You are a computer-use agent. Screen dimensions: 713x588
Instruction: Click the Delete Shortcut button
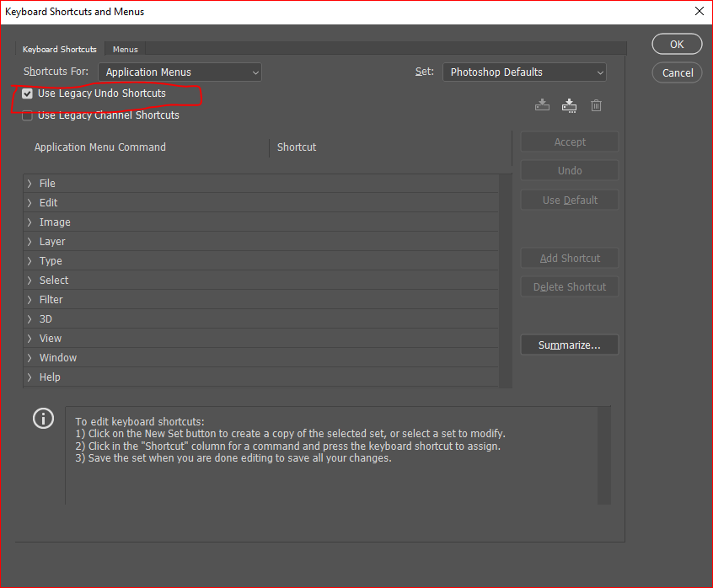pos(570,286)
